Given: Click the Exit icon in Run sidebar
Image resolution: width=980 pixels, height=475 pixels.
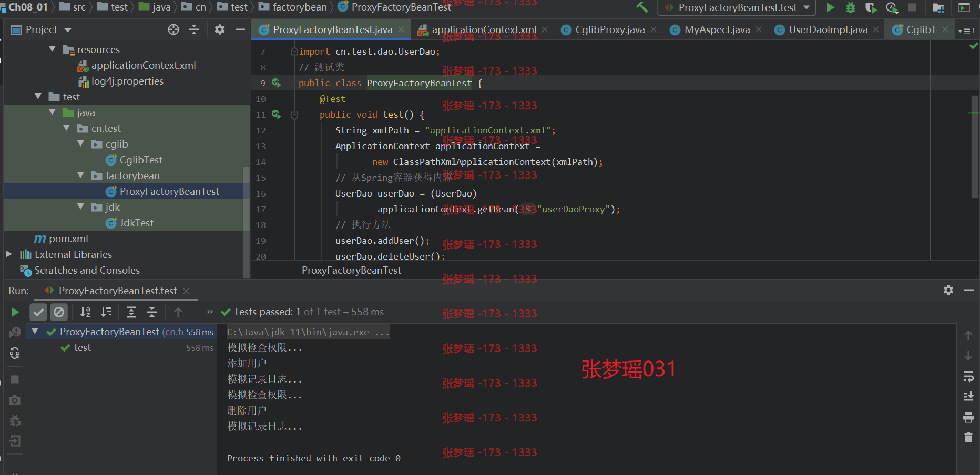Looking at the screenshot, I should point(15,441).
